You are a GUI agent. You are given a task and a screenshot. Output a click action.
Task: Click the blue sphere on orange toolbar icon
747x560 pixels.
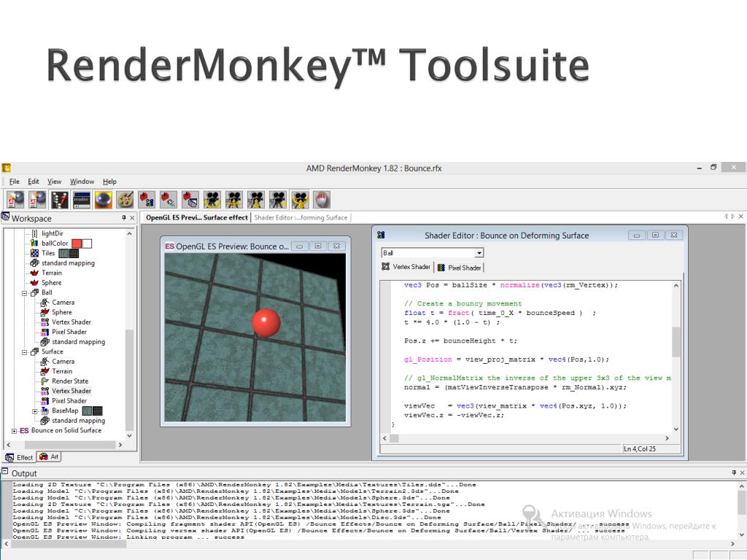[104, 200]
